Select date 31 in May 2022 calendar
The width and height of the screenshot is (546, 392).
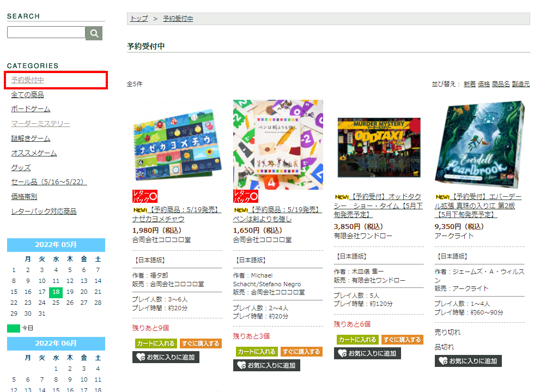tap(42, 313)
